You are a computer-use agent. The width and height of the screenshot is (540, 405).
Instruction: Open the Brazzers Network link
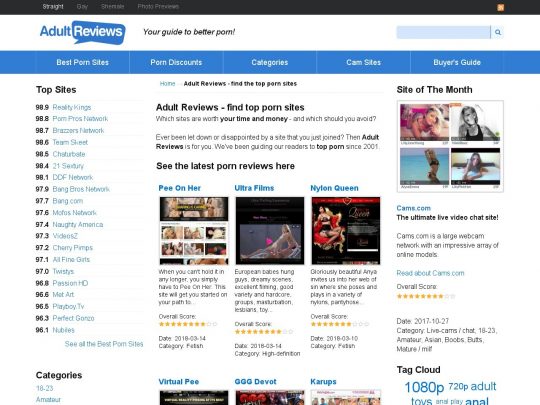click(x=78, y=131)
